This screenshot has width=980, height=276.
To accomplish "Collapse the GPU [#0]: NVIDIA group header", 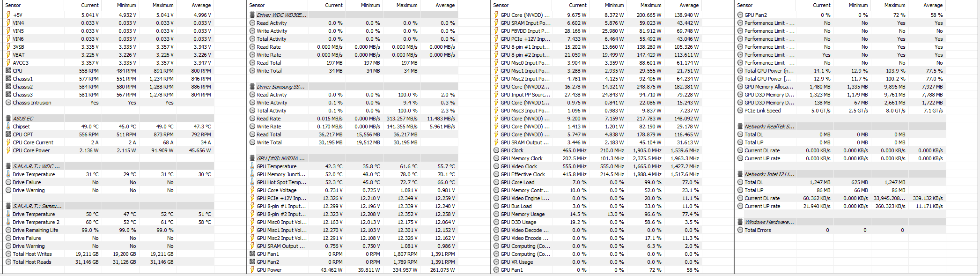I will click(252, 158).
